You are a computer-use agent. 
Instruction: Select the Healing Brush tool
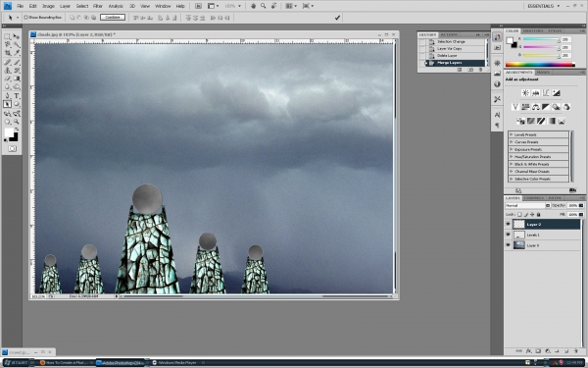[x=7, y=63]
